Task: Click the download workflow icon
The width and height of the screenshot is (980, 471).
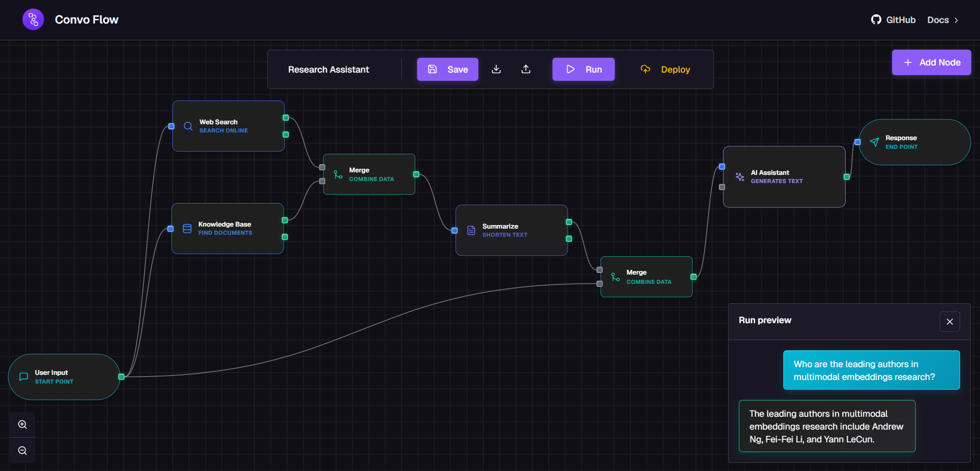Action: (496, 69)
